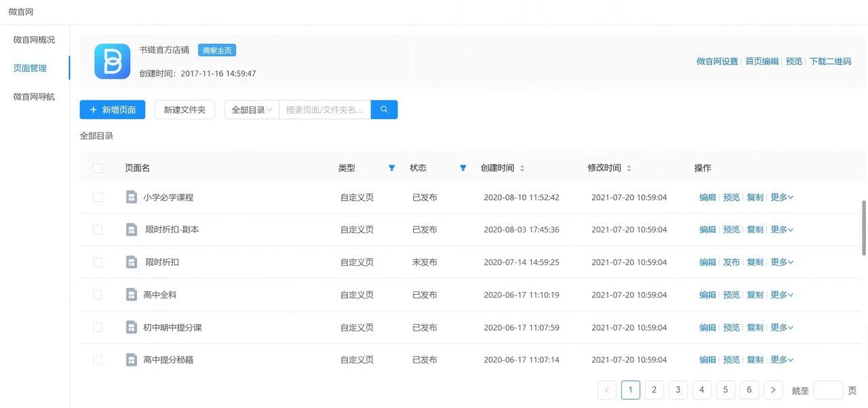868x408 pixels.
Task: Sort by 创建时间 using the sort arrows
Action: click(521, 167)
